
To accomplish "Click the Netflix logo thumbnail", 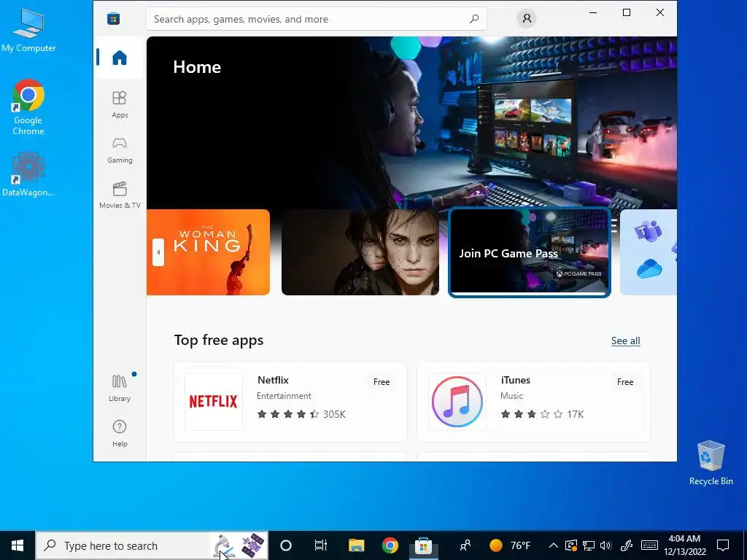I will (214, 402).
